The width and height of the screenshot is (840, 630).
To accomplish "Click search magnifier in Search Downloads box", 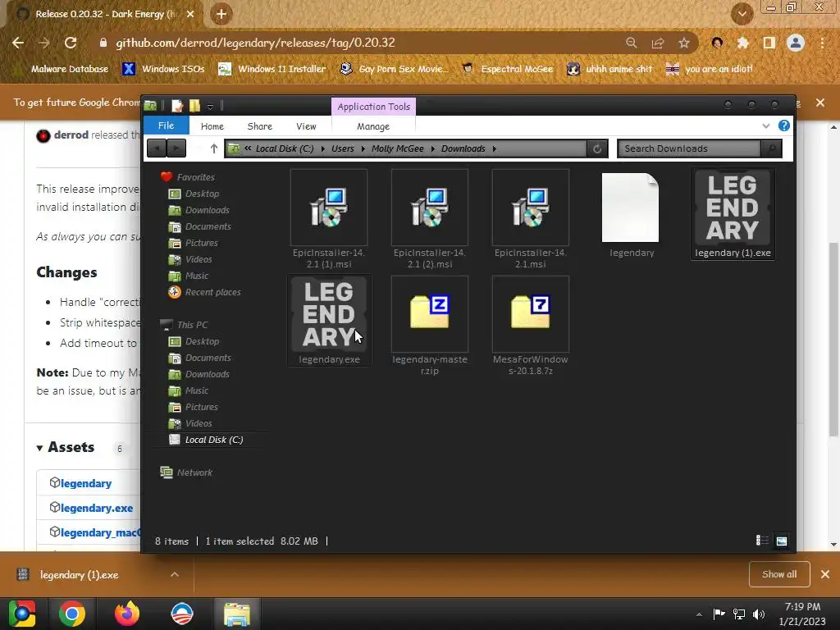I will (x=771, y=148).
